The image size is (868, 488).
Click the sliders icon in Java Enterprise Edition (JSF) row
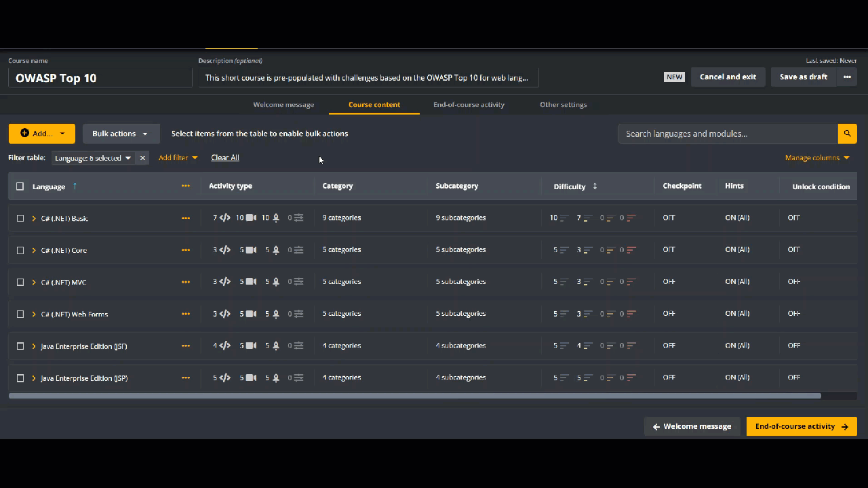pos(298,345)
